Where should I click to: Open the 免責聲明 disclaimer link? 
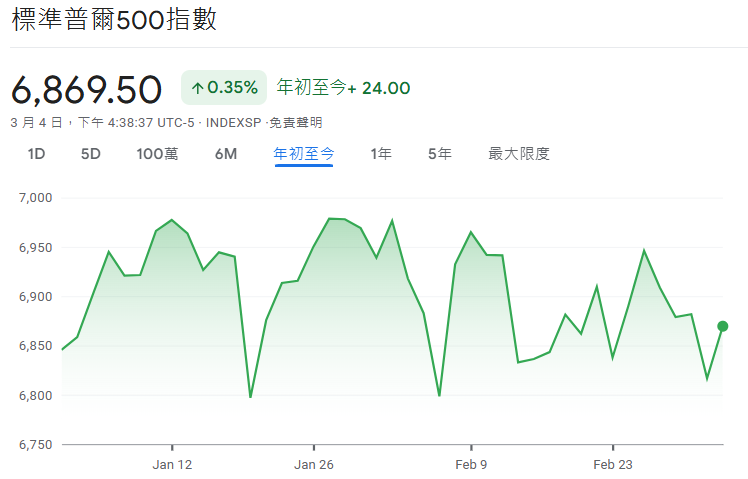pos(296,123)
